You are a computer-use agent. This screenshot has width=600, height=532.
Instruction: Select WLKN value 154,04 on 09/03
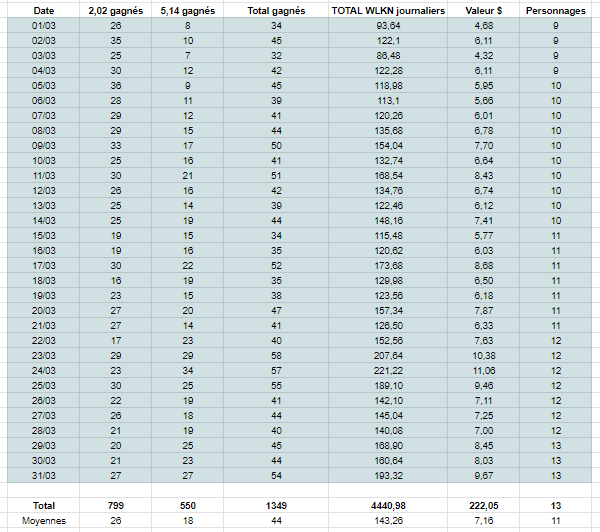pyautogui.click(x=388, y=145)
